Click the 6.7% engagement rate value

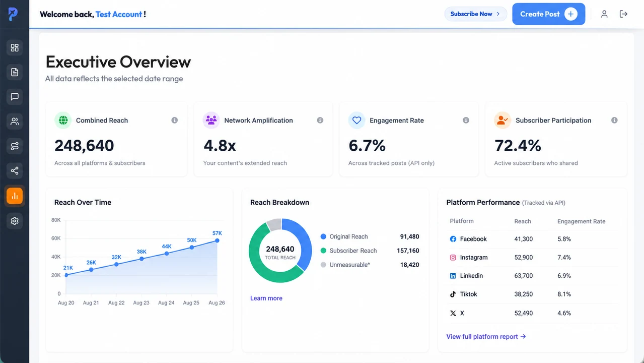(367, 146)
